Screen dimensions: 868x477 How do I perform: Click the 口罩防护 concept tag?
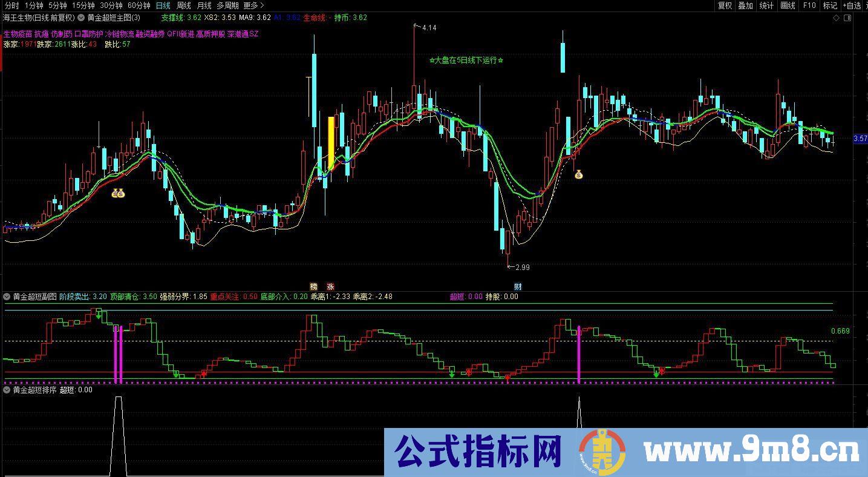point(88,34)
